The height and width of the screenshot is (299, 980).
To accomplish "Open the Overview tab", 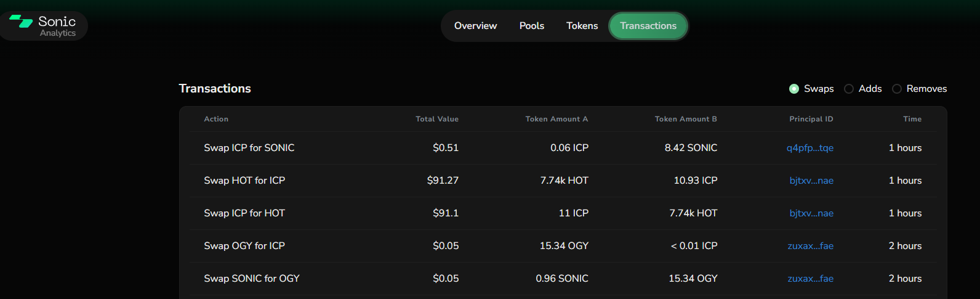I will click(475, 26).
